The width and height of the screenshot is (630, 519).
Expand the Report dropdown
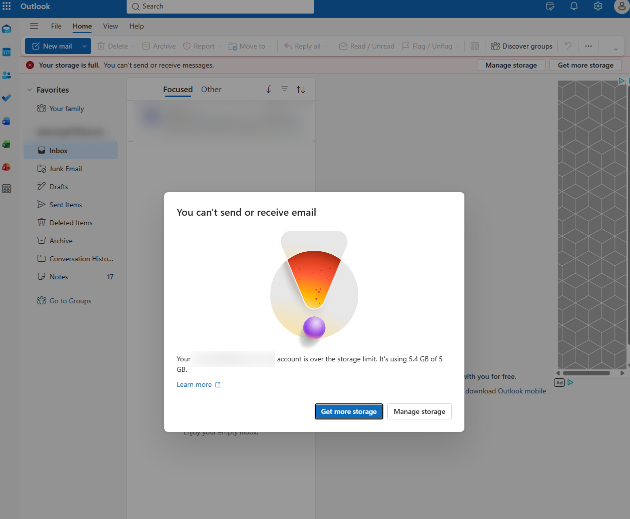click(x=219, y=46)
